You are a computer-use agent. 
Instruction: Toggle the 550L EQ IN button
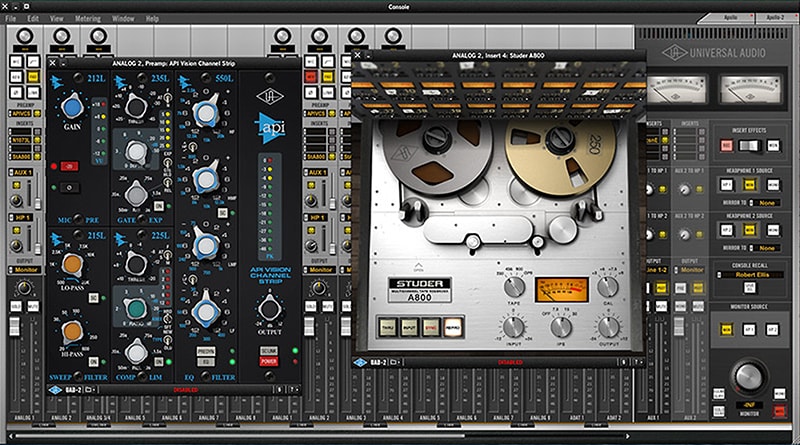(206, 362)
